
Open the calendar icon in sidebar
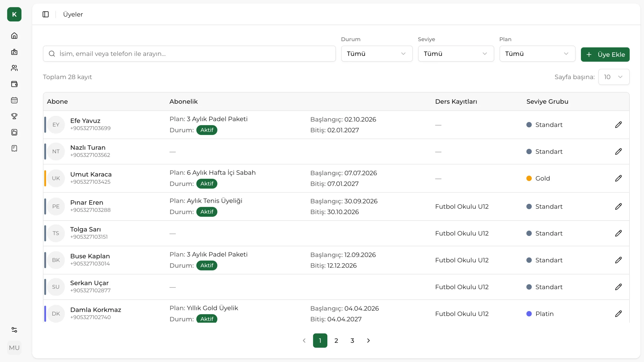pos(14,100)
